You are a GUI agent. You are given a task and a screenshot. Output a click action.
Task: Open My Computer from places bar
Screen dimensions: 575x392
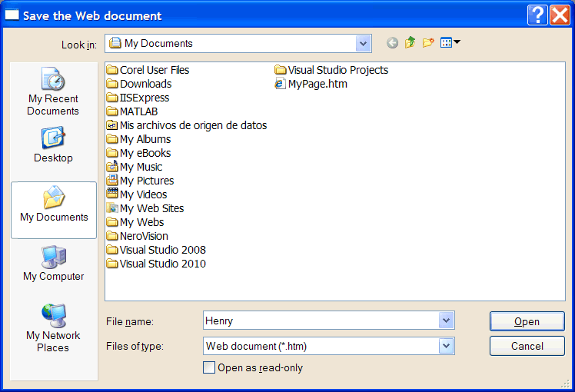tap(54, 264)
